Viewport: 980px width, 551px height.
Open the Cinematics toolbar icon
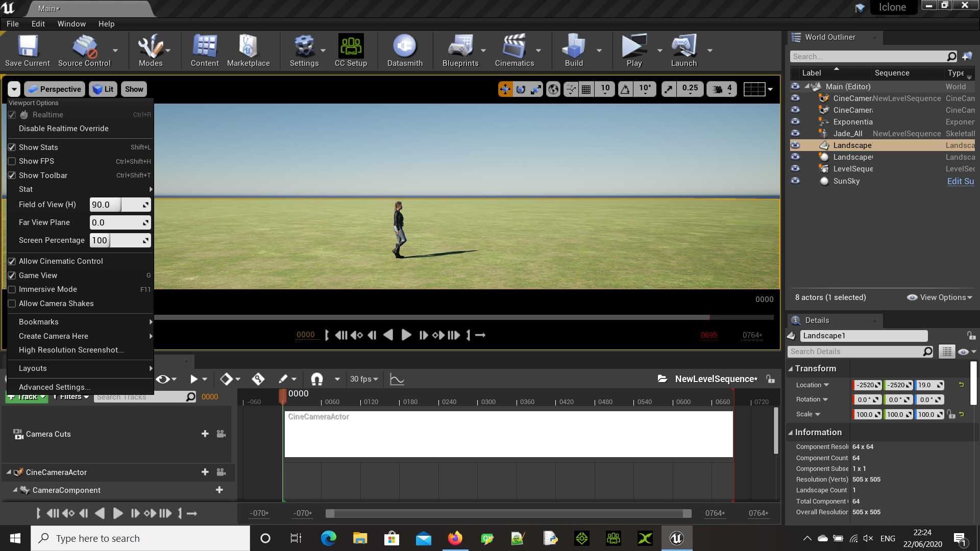click(x=514, y=51)
